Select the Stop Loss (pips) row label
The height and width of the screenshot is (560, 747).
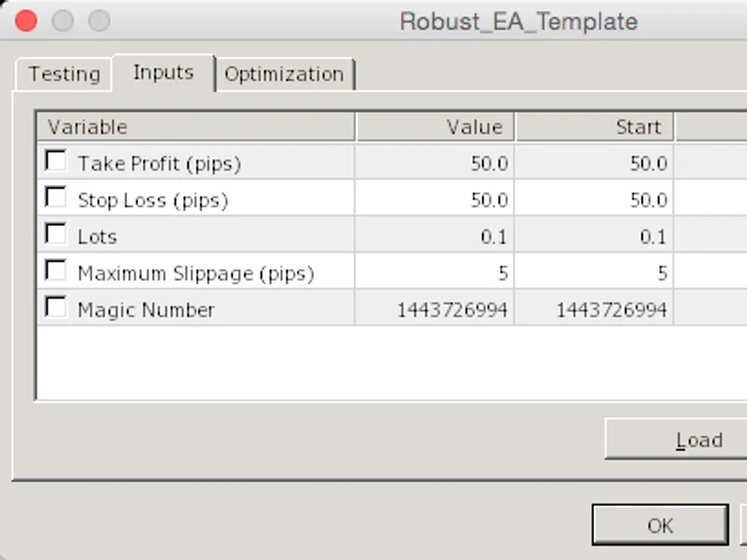tap(153, 201)
